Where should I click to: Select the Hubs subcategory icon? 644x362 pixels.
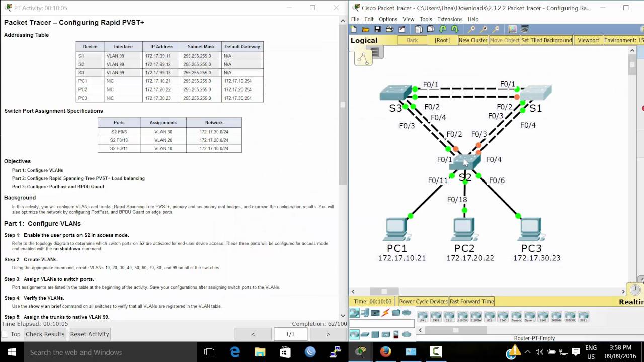(375, 334)
